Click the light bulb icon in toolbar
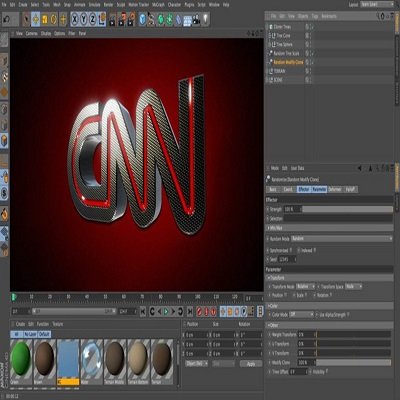This screenshot has height=400, width=400. pos(206,19)
